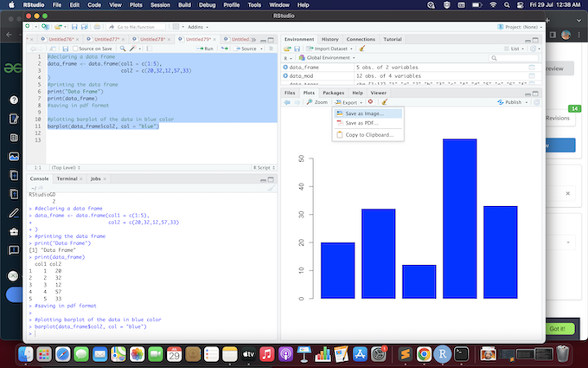
Task: Clear all plots with the broom icon
Action: [385, 102]
